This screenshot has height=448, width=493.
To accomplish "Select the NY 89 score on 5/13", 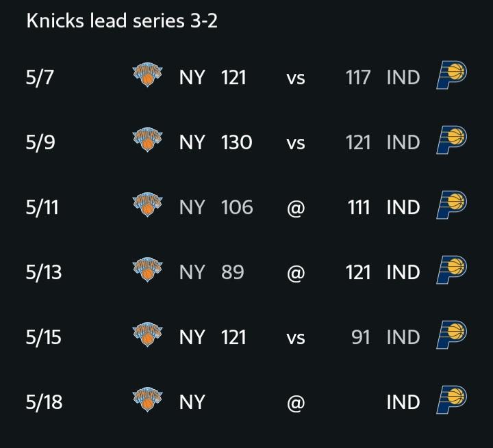I will [212, 272].
